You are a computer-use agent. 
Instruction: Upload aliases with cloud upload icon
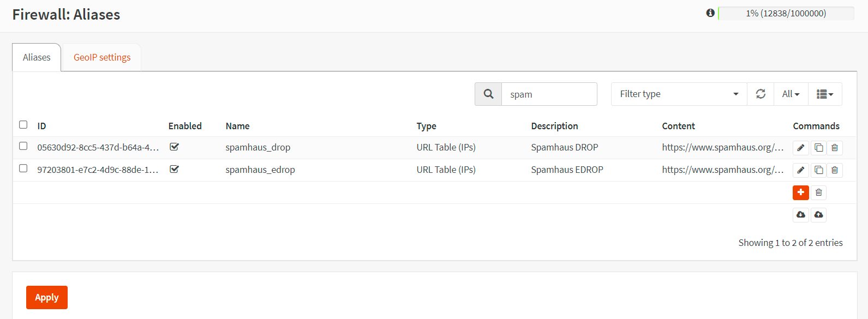tap(818, 215)
